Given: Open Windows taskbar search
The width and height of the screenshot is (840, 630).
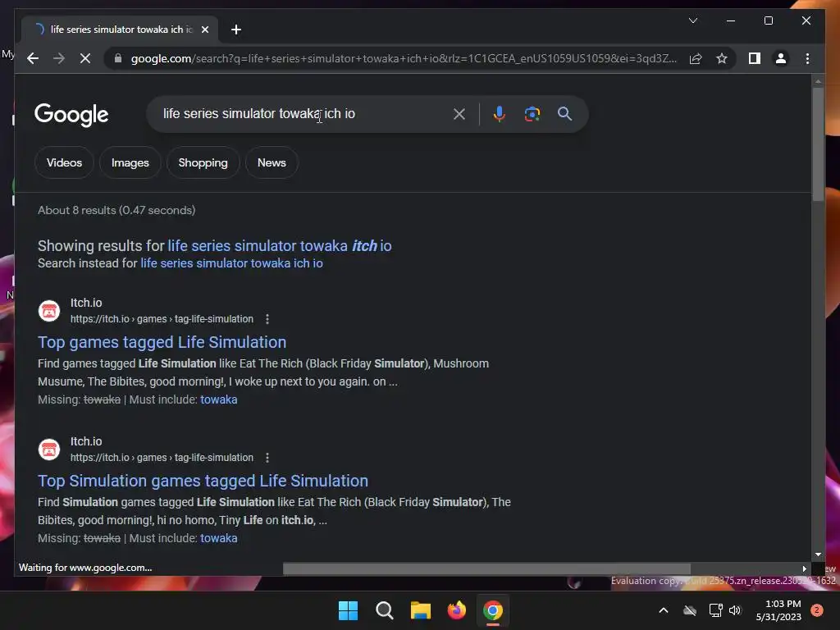Looking at the screenshot, I should click(x=385, y=610).
